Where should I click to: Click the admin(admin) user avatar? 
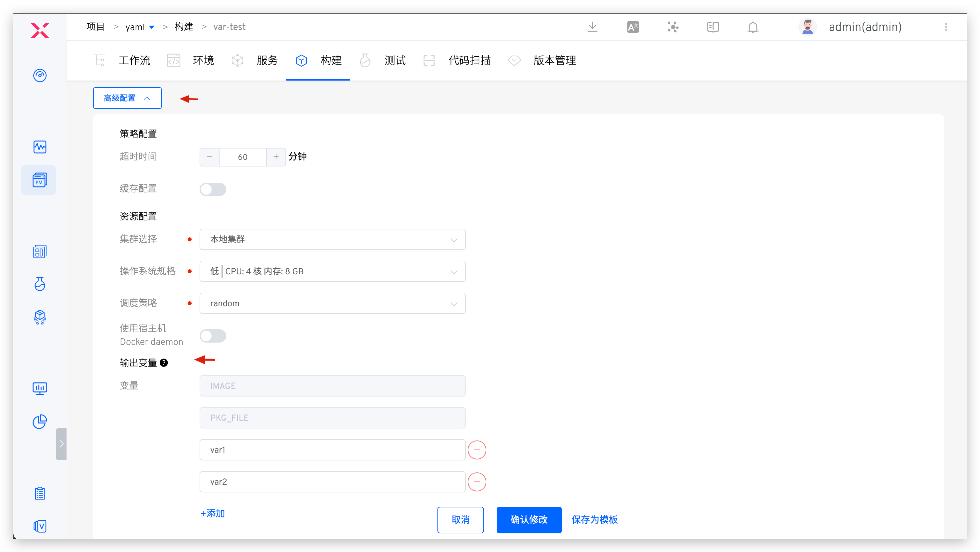tap(808, 27)
